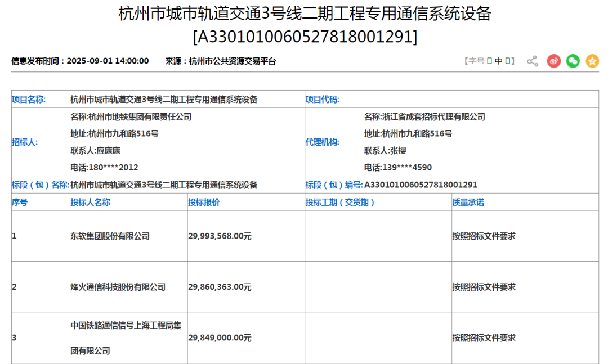
Task: Click project name value in 项目名称 row
Action: click(x=164, y=100)
